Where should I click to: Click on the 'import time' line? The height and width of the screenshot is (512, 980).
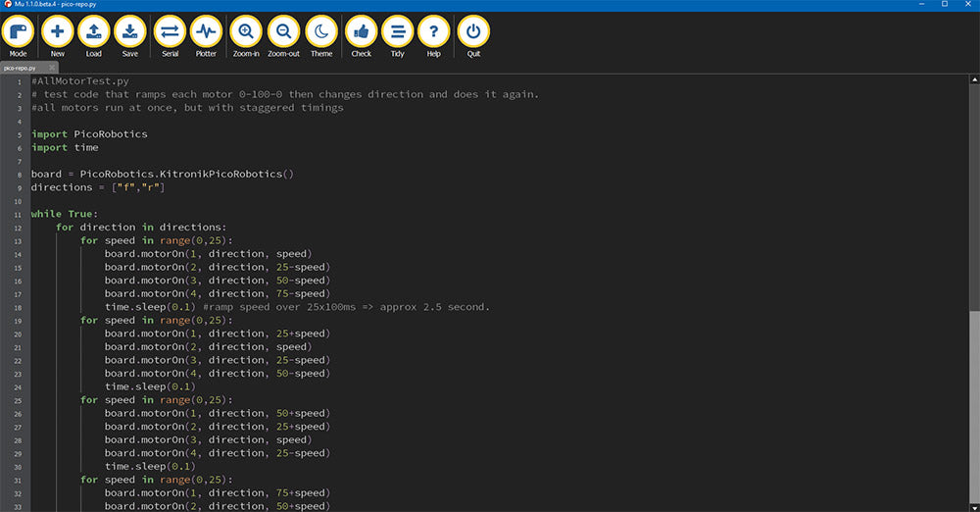pos(65,147)
